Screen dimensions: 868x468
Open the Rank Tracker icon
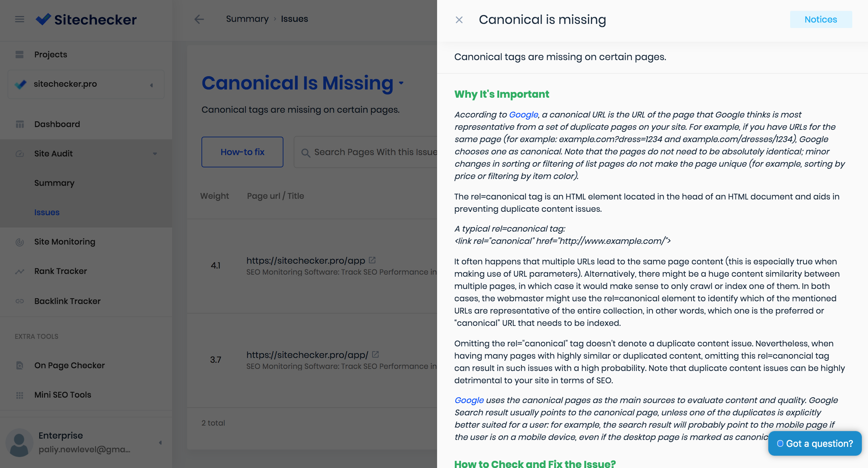(x=19, y=271)
